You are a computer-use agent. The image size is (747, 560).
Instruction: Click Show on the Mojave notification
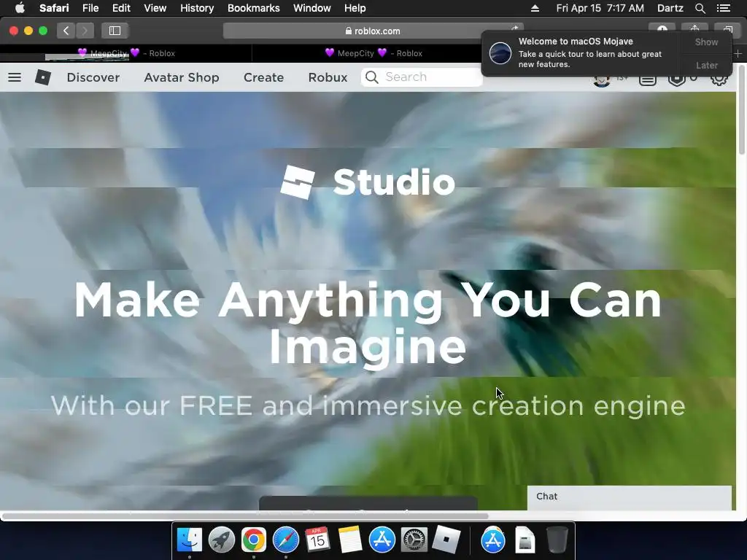click(706, 42)
